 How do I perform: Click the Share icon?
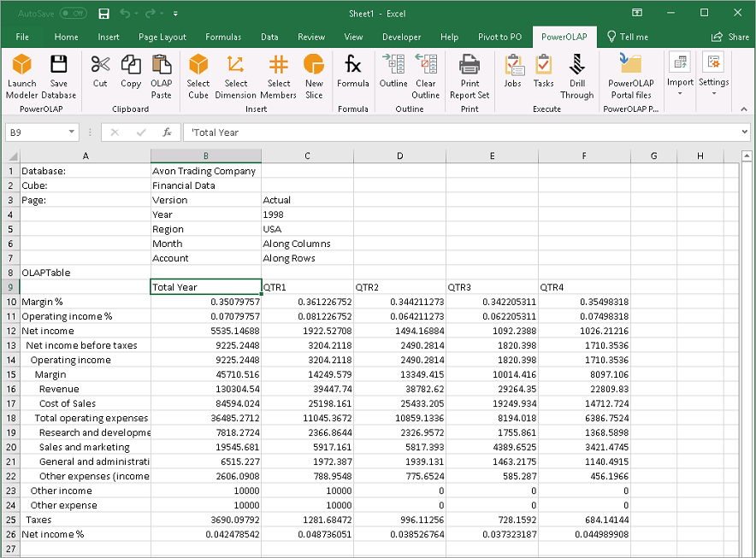point(717,37)
